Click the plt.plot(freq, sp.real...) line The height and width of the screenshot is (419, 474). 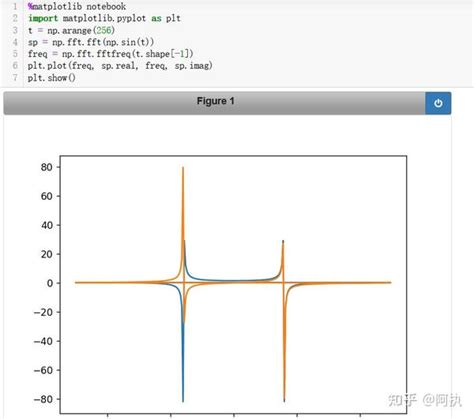(120, 66)
